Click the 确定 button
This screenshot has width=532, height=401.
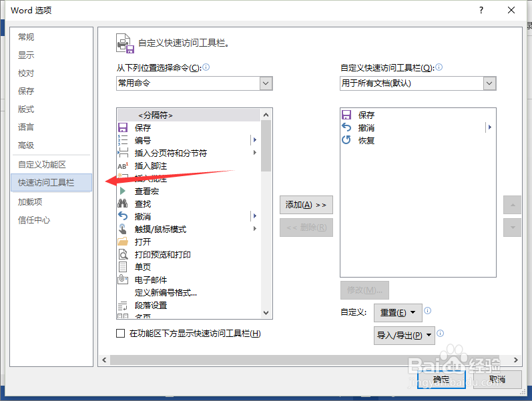[441, 379]
